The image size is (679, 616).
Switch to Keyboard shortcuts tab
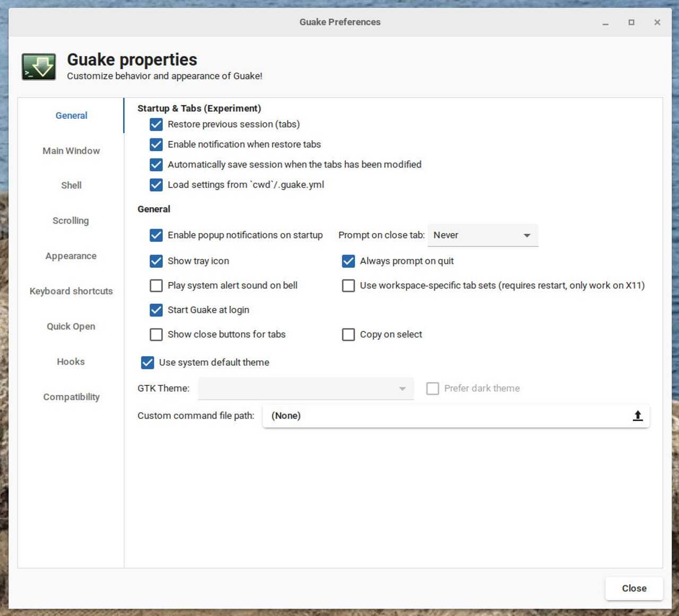71,292
